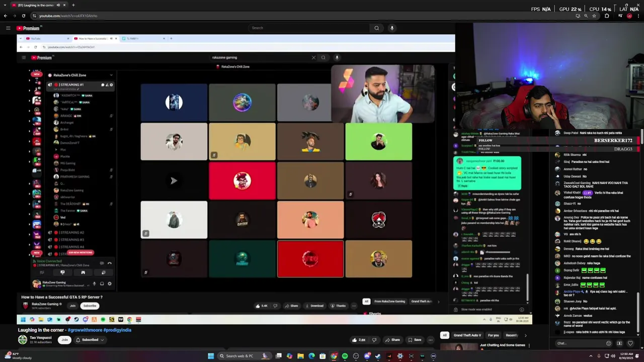The width and height of the screenshot is (644, 362).
Task: Select the For you filter chip
Action: [x=493, y=335]
